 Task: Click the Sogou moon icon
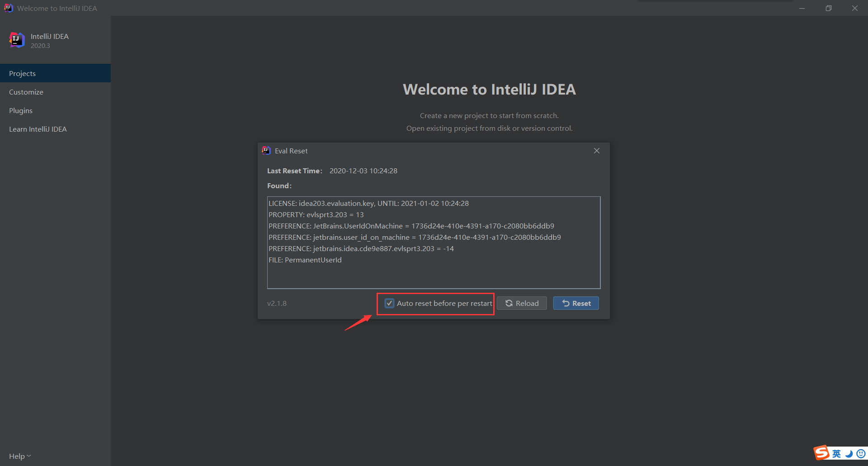(x=849, y=454)
